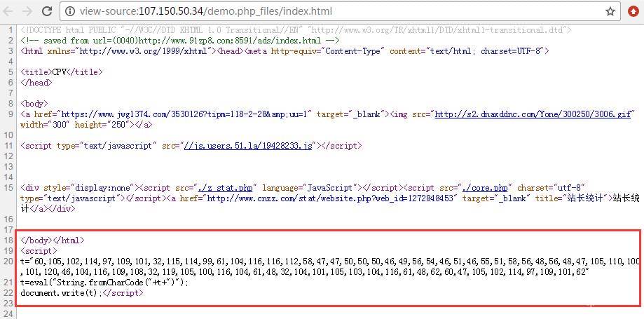Click the opening body tag on line 8
Screen dimensions: 644x319
pos(34,104)
